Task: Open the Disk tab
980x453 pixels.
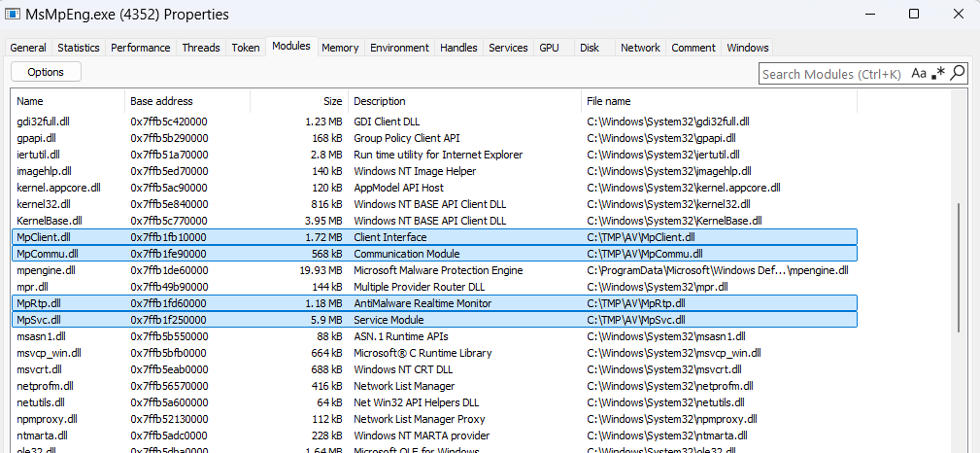Action: coord(590,48)
